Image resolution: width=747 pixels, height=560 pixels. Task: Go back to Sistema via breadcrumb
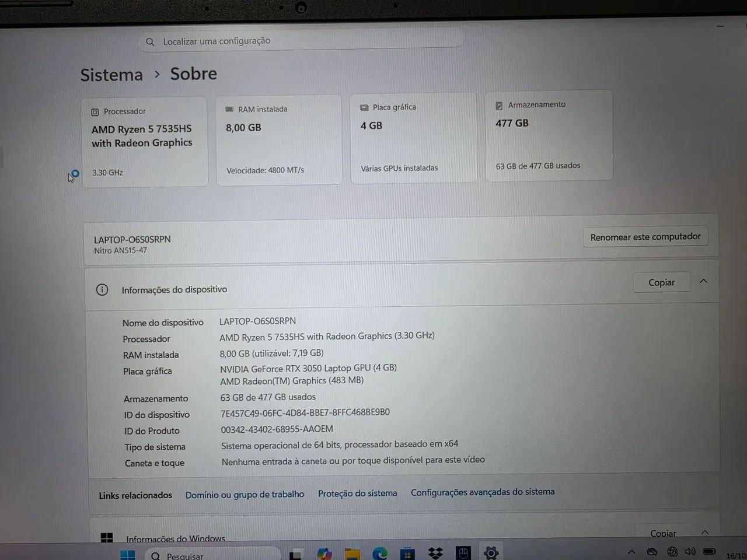tap(111, 75)
